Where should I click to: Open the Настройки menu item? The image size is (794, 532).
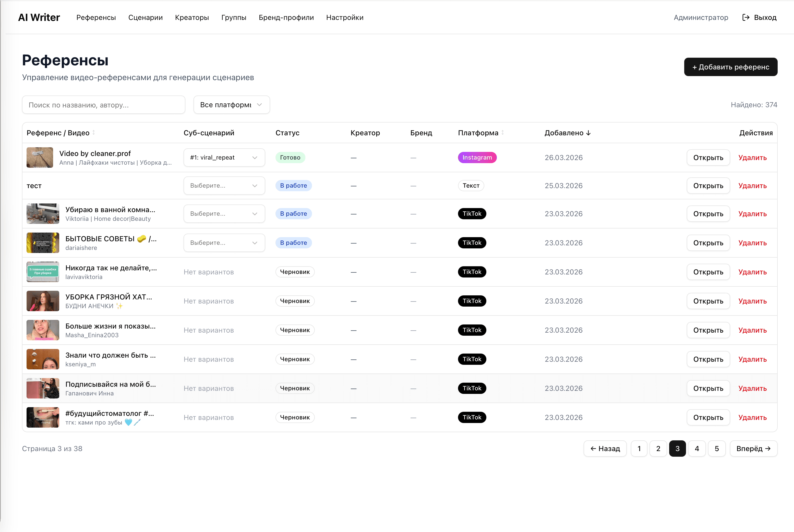[345, 17]
